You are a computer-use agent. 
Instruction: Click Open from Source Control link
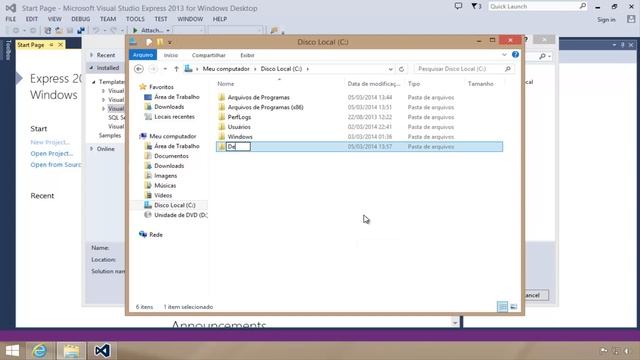[x=56, y=165]
